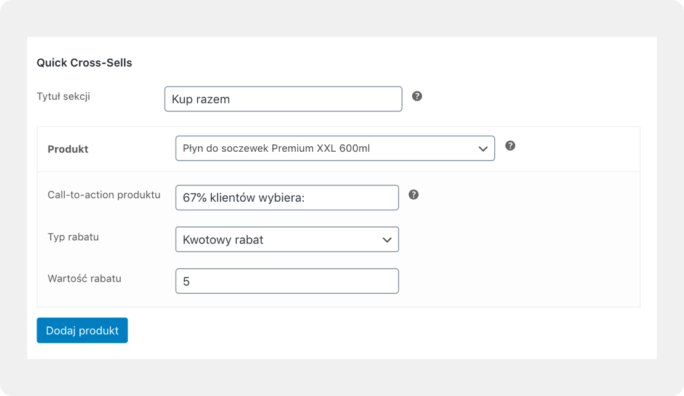
Task: Click the 'Quick Cross-Sells' heading
Action: click(84, 63)
